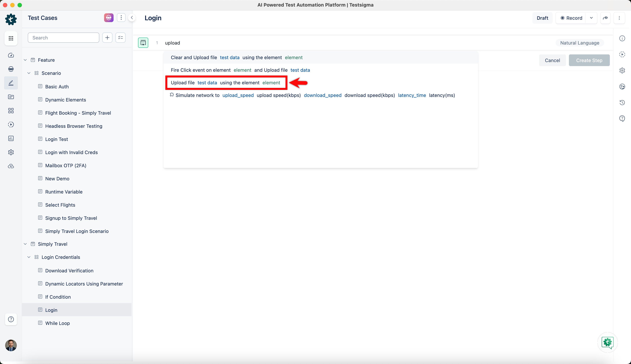This screenshot has height=364, width=631.
Task: Open the info details icon in the right panel
Action: tap(622, 38)
